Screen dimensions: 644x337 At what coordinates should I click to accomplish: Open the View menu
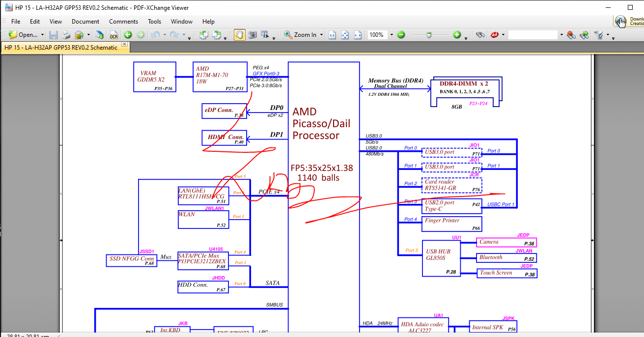[x=56, y=22]
